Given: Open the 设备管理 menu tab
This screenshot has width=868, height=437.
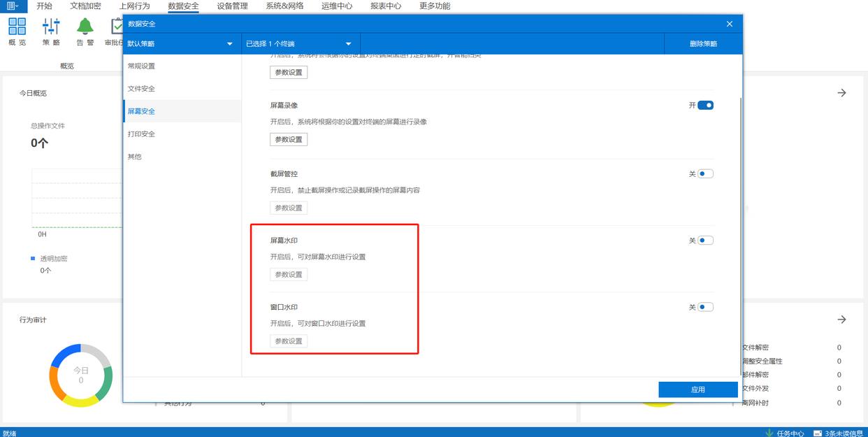Looking at the screenshot, I should [x=232, y=6].
